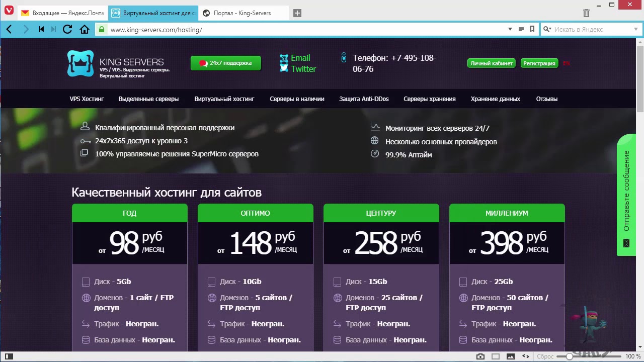Toggle the browser side panel button
The image size is (644, 362).
[9, 356]
